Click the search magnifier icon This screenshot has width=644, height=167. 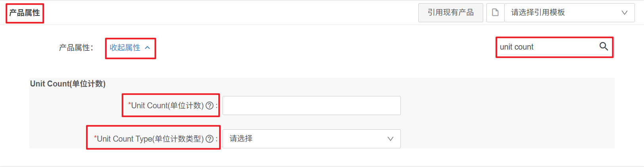click(x=604, y=46)
